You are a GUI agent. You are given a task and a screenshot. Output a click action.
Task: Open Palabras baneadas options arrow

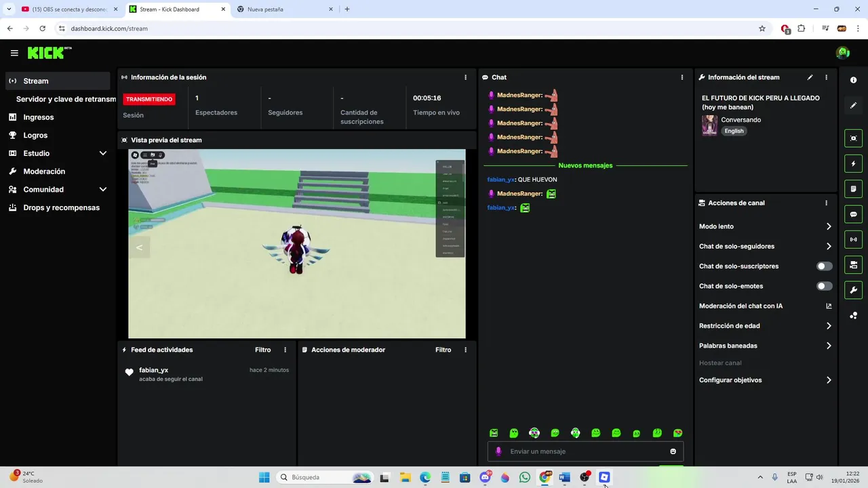[x=829, y=346]
